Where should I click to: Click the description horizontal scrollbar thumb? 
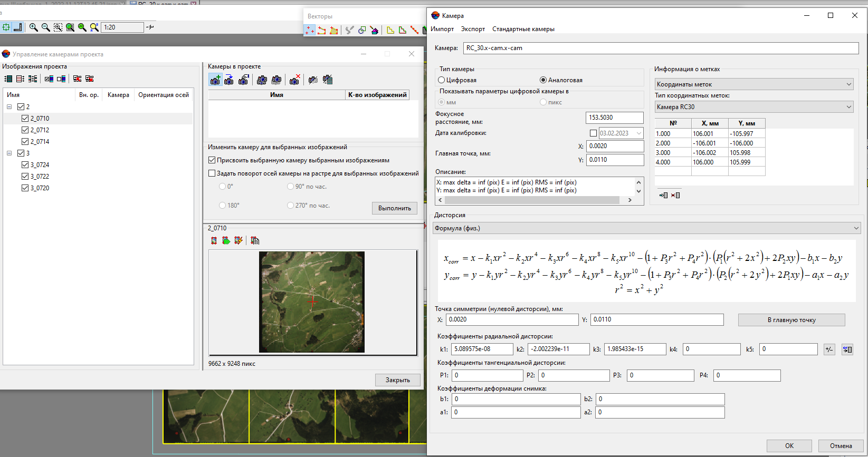pos(532,200)
